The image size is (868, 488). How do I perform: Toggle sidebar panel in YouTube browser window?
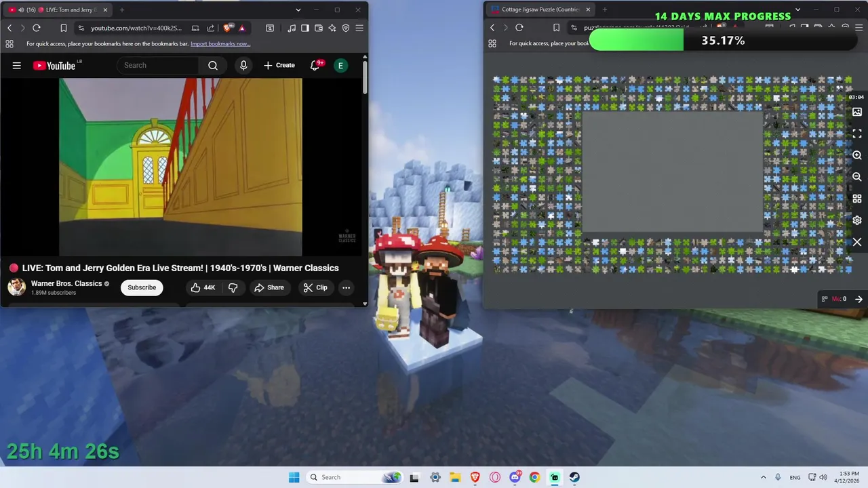point(305,28)
